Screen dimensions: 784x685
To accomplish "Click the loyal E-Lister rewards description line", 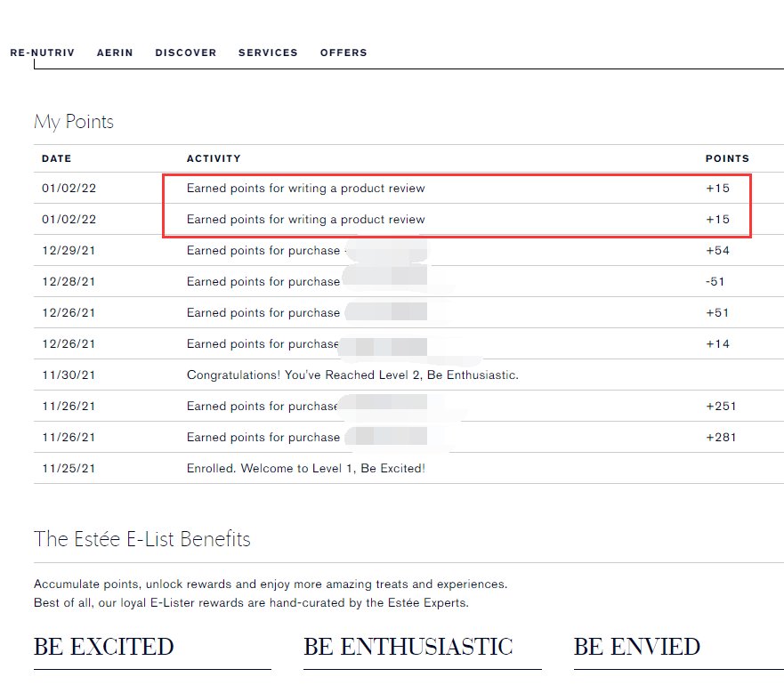I will click(251, 602).
